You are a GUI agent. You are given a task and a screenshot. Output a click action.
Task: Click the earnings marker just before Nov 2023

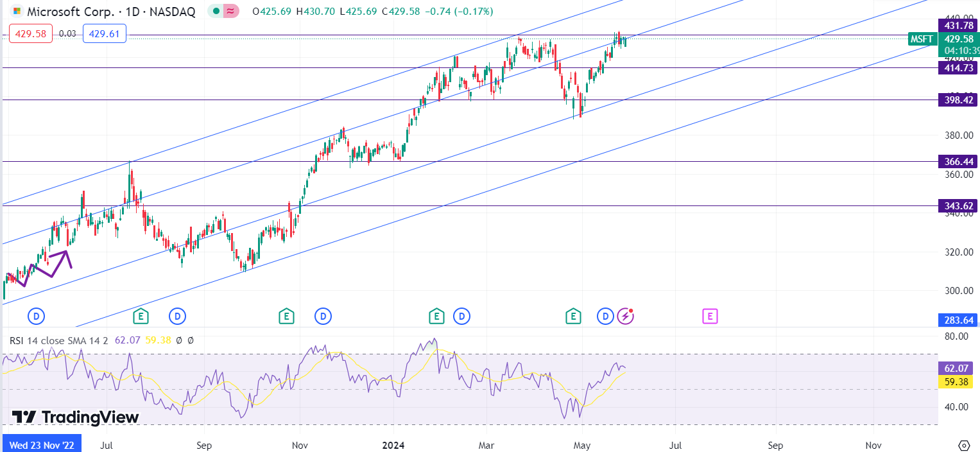coord(286,316)
